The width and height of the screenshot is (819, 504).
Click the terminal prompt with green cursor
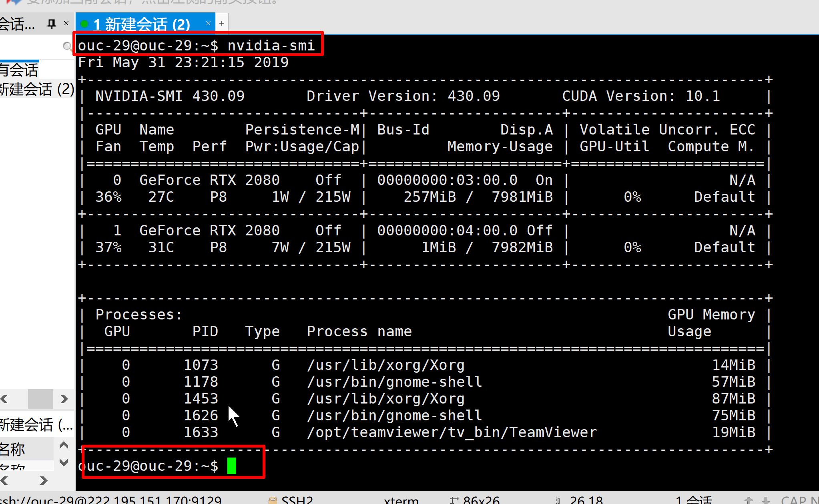coord(231,466)
